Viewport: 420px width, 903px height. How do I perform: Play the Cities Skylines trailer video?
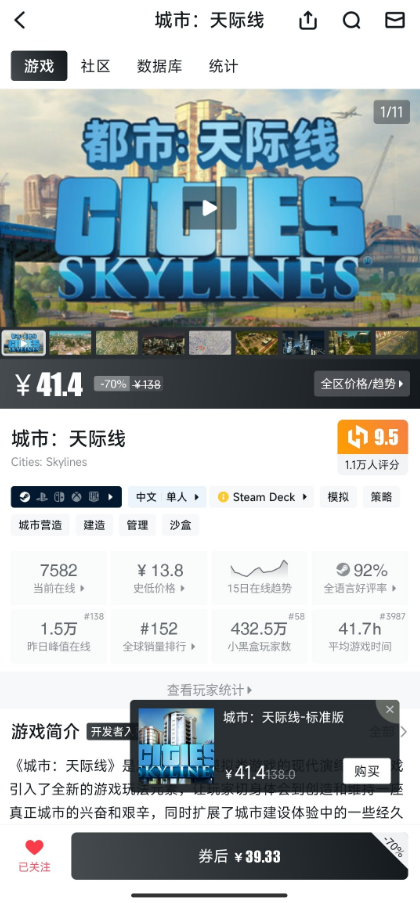pos(210,208)
